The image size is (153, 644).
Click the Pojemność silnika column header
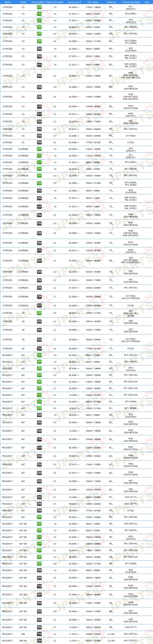[55, 2]
